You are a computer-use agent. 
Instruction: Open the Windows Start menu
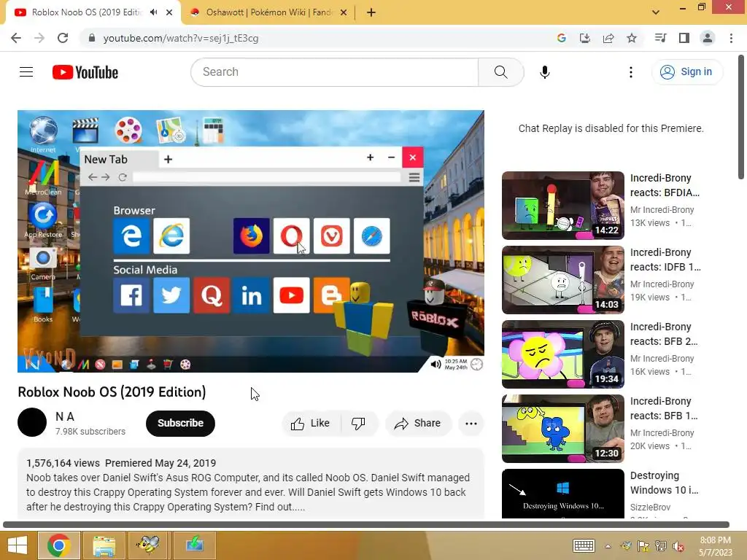click(18, 545)
